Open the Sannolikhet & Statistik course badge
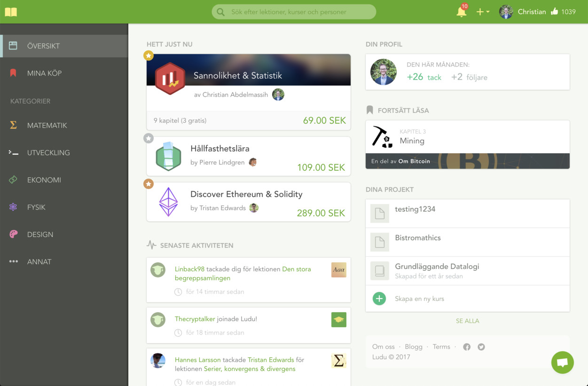Screen dimensions: 588x386 [x=170, y=79]
